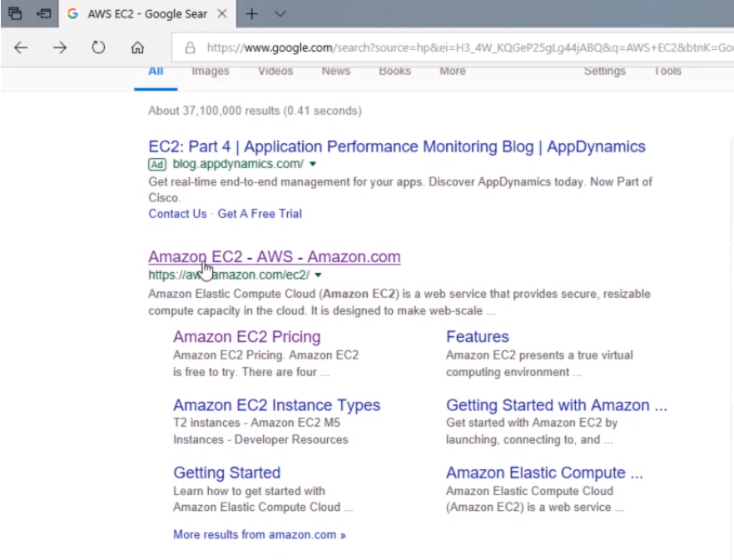Open dropdown arrow beside blog.appdynamics.com URL
This screenshot has width=734, height=560.
[312, 165]
